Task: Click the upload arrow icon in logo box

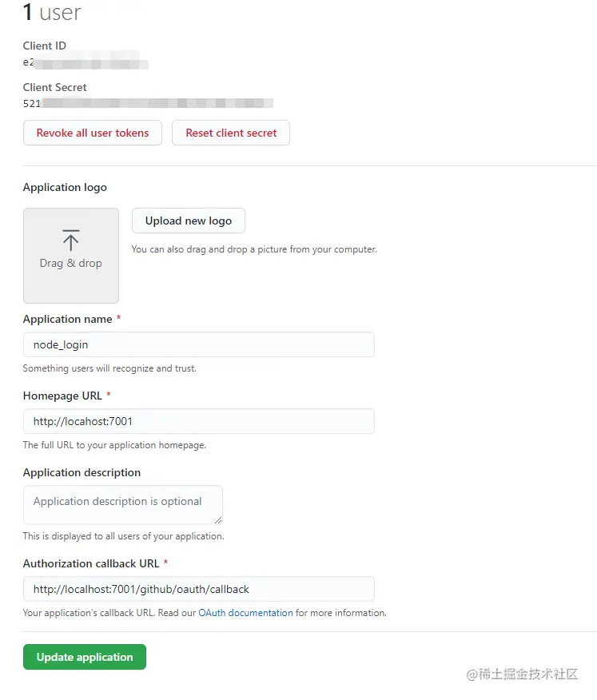Action: [x=70, y=241]
